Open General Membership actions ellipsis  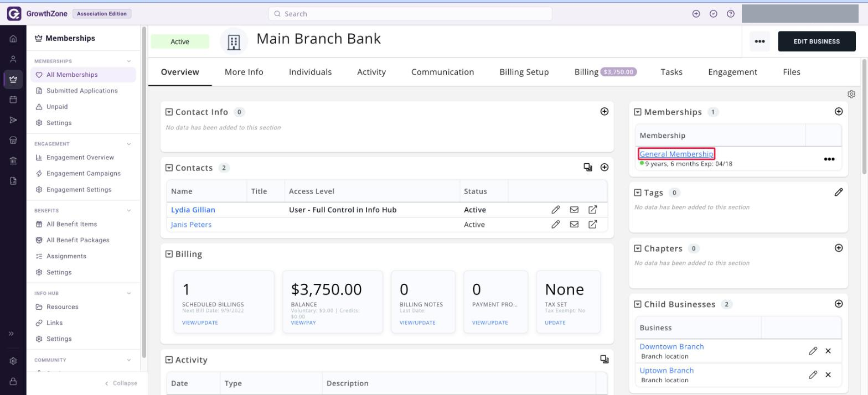pos(829,159)
